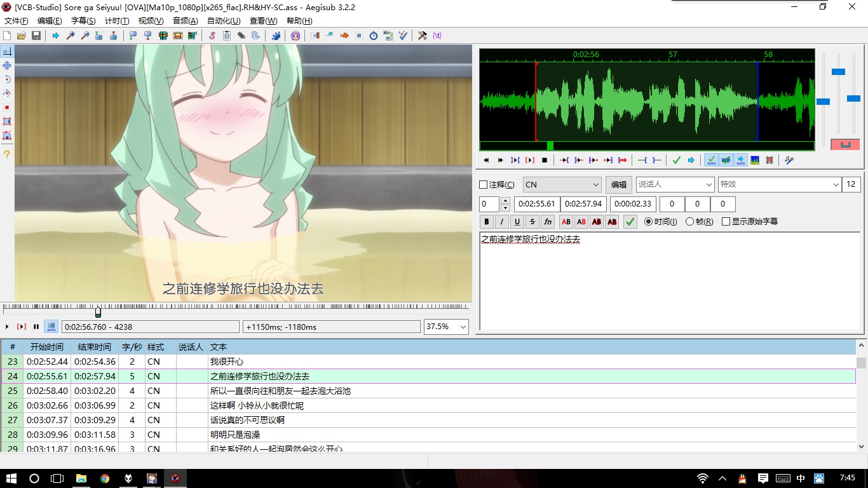This screenshot has height=488, width=868.
Task: Toggle medusa timing shortcuts mode
Action: click(769, 160)
